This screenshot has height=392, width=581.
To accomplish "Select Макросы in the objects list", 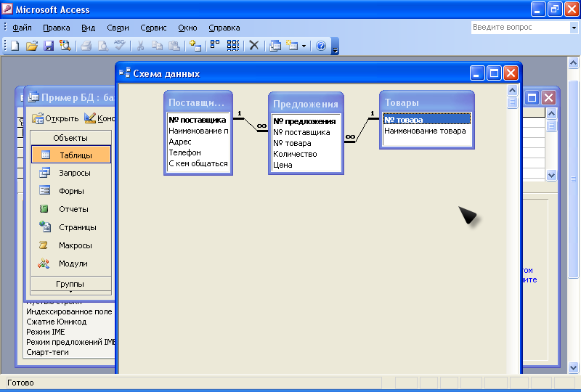I will coord(70,245).
